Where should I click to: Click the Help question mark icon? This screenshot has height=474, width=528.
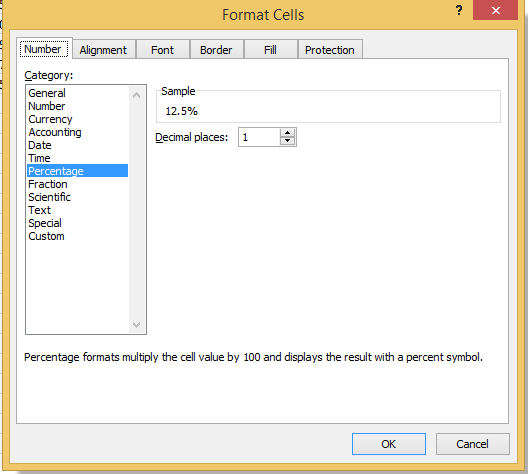click(x=459, y=10)
